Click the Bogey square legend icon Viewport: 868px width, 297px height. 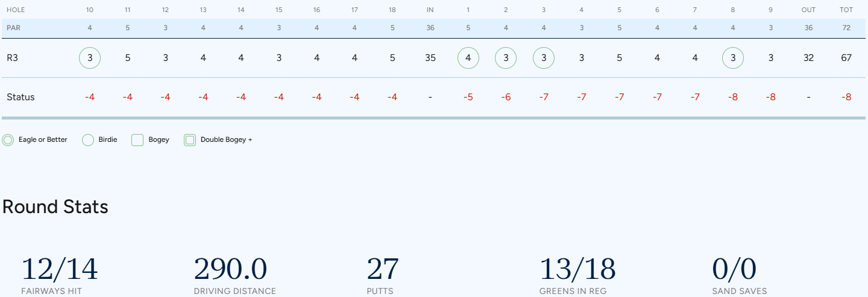tap(137, 140)
